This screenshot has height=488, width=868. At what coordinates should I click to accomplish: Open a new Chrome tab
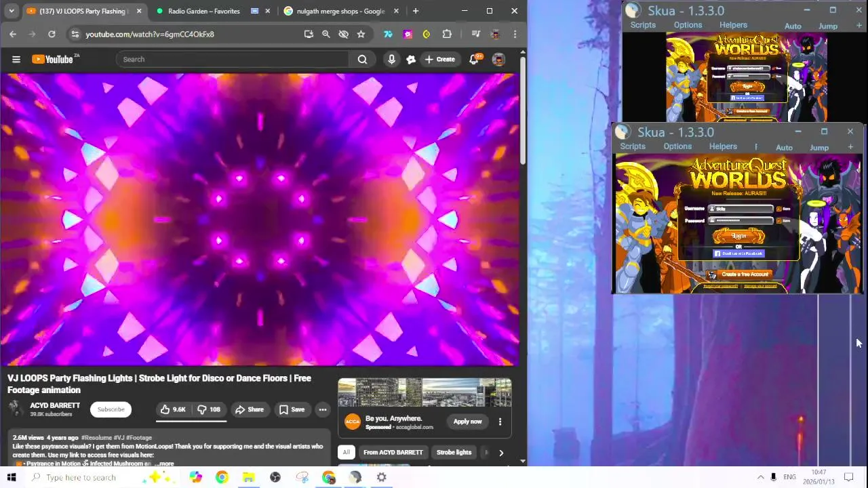(x=416, y=11)
